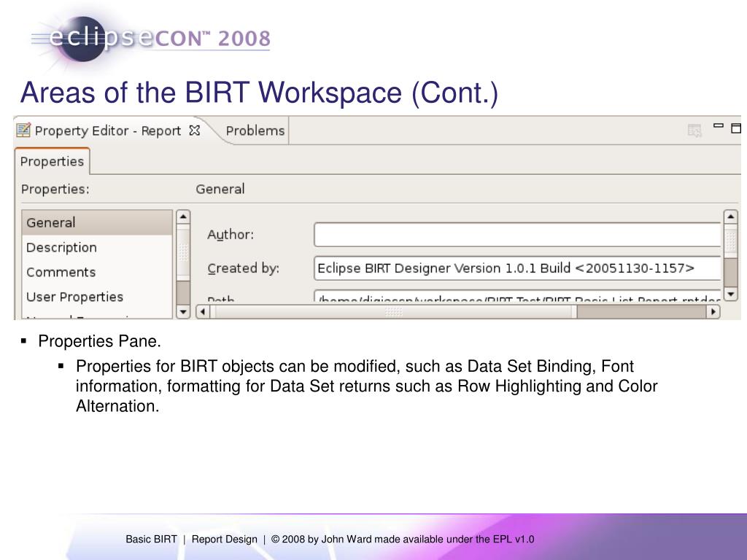
Task: Click the properties list scroll down arrow
Action: (x=183, y=312)
